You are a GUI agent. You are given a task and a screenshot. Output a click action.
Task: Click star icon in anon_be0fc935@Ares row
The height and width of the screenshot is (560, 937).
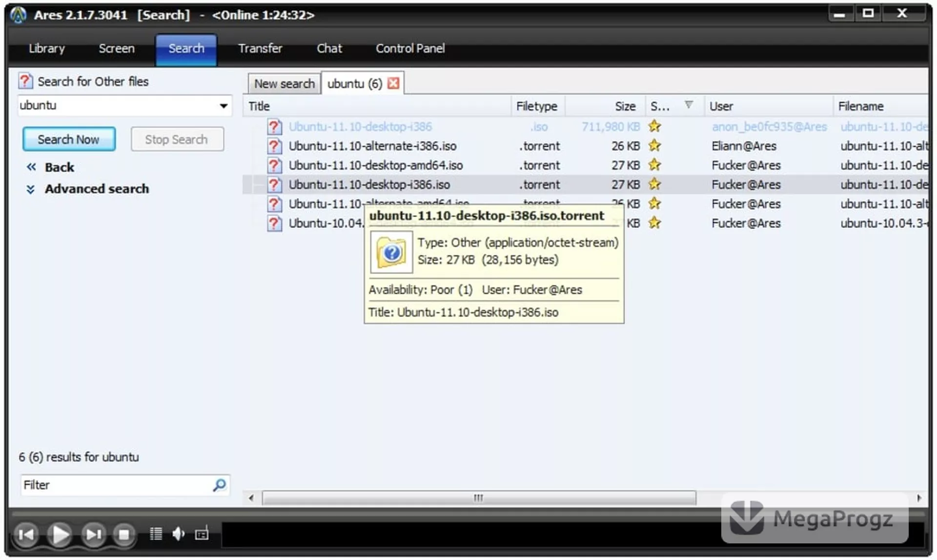(x=654, y=126)
